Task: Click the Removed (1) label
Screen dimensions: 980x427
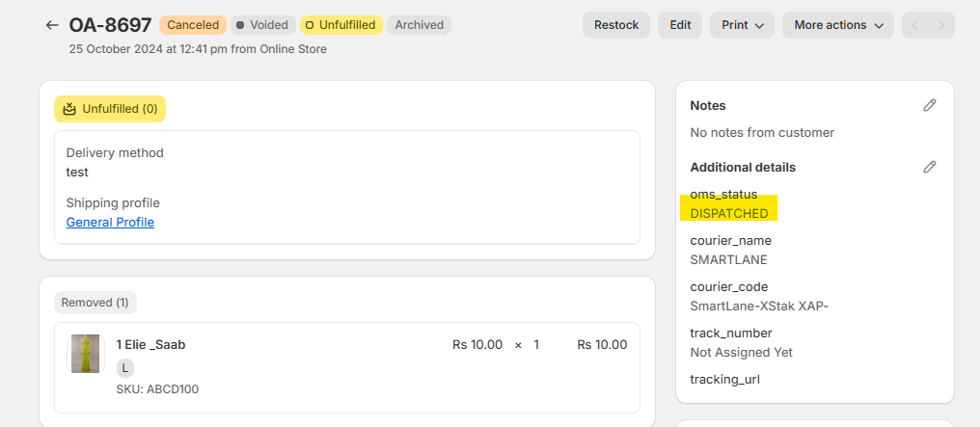Action: click(x=95, y=303)
